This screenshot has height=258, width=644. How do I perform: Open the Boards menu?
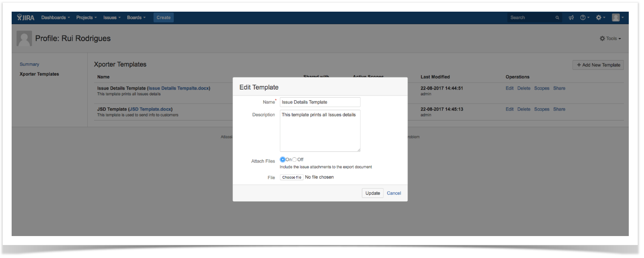tap(136, 17)
